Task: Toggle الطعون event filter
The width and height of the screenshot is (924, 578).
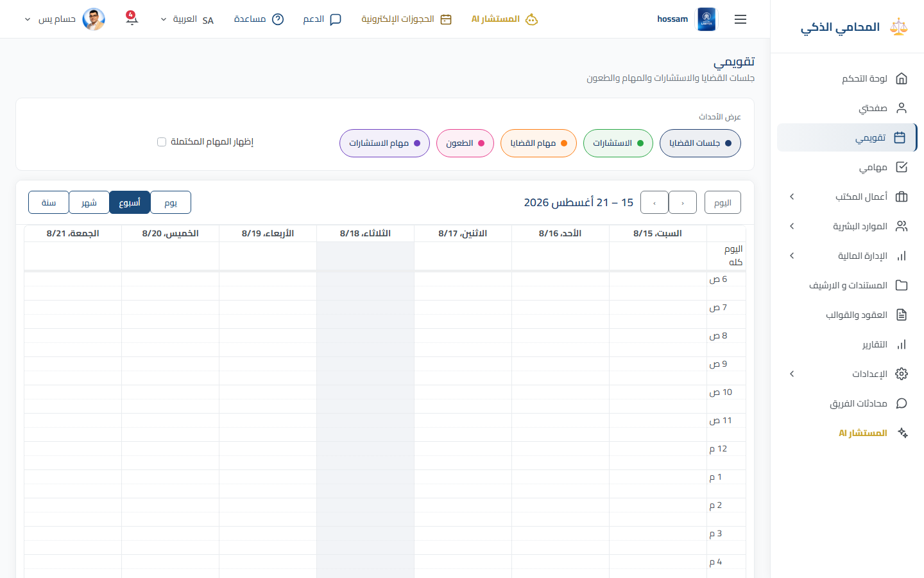Action: coord(465,143)
